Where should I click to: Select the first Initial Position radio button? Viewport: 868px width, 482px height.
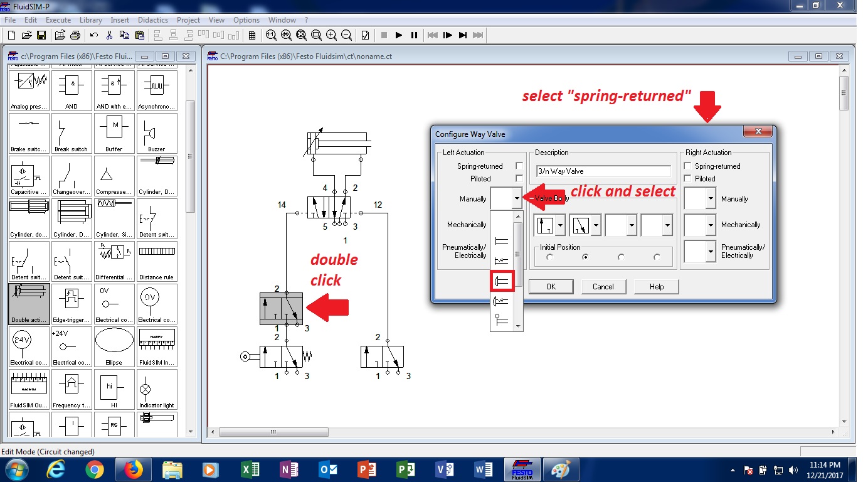coord(549,257)
